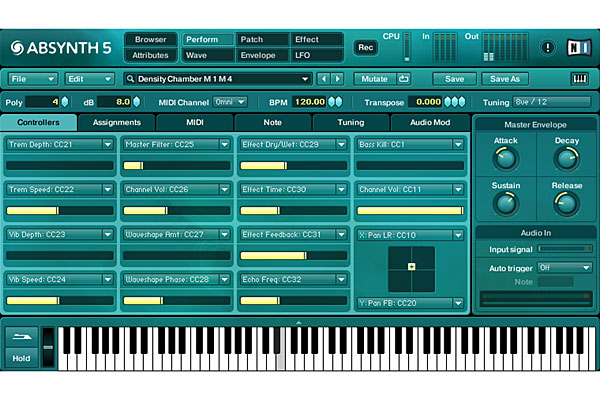Toggle the Hold button

[22, 358]
